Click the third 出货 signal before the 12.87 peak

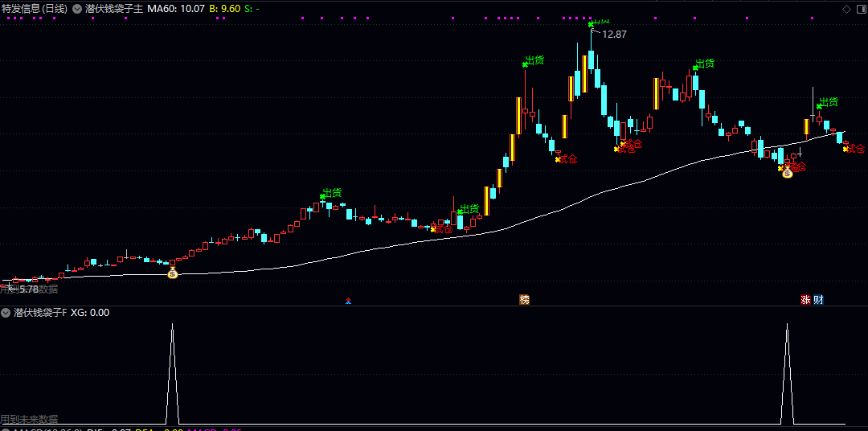pos(534,61)
